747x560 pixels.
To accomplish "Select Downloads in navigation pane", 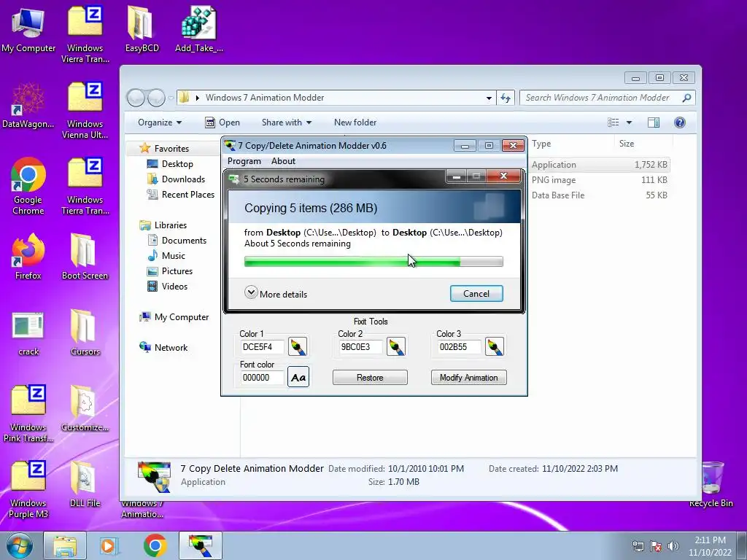I will (183, 179).
